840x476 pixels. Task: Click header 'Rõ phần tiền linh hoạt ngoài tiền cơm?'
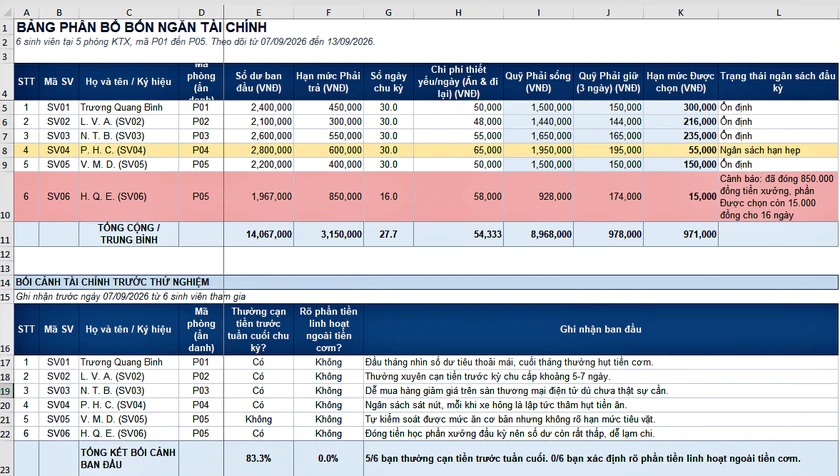pyautogui.click(x=328, y=329)
